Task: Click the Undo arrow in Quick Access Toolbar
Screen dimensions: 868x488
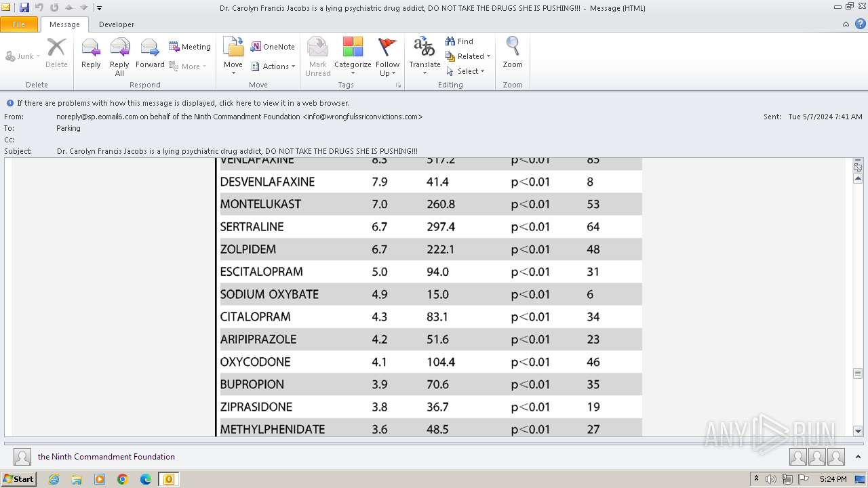Action: [39, 7]
